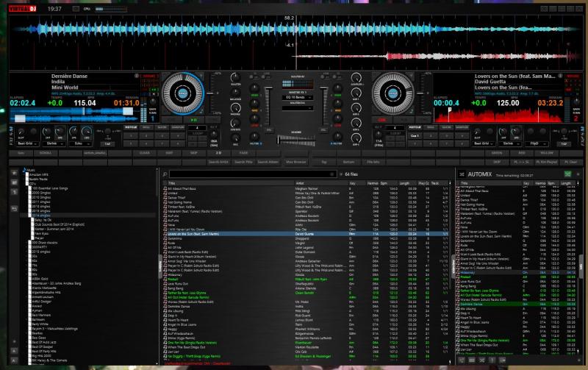
Task: Open deck 2 FlipD effect dropdown
Action: tap(536, 143)
